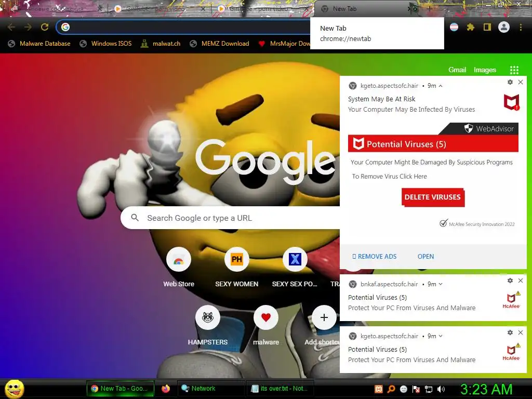Click the text 'To Remove Virus Click Here'
Image resolution: width=532 pixels, height=399 pixels.
coord(389,177)
